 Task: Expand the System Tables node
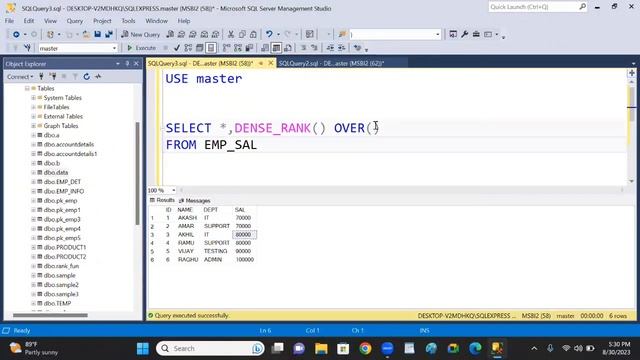click(33, 98)
